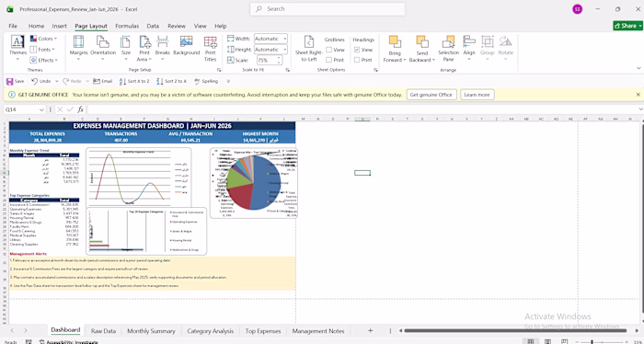Collapse the ribbon with chevron
This screenshot has width=644, height=344.
click(x=638, y=68)
